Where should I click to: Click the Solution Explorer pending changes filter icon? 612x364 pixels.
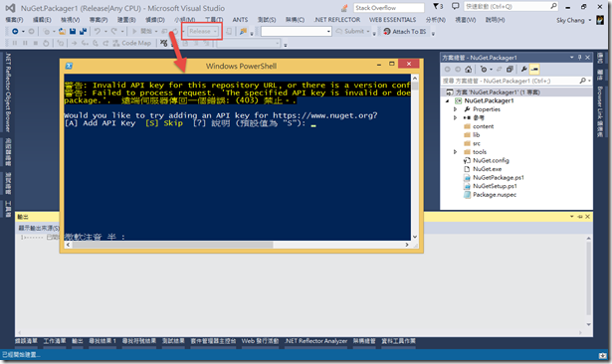(x=485, y=70)
